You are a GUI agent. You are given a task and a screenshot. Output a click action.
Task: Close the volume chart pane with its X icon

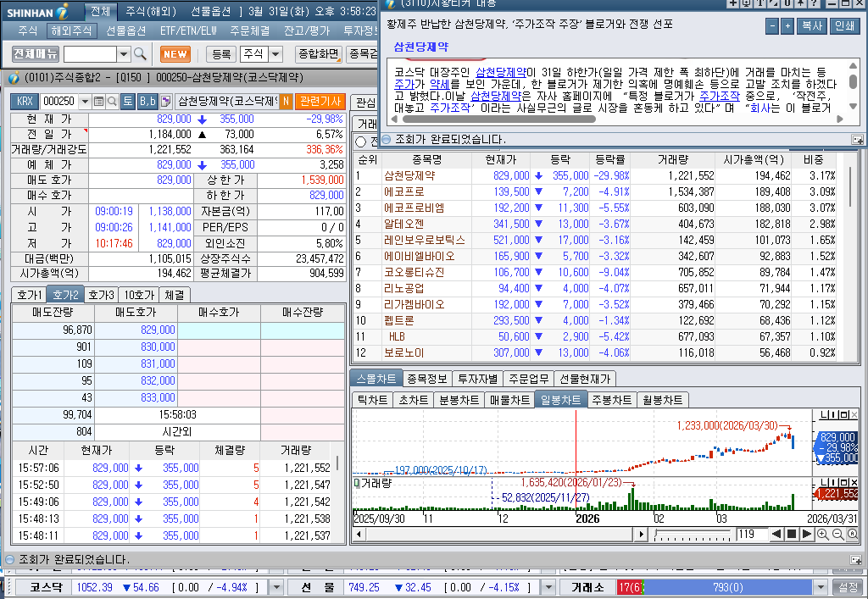(x=854, y=483)
